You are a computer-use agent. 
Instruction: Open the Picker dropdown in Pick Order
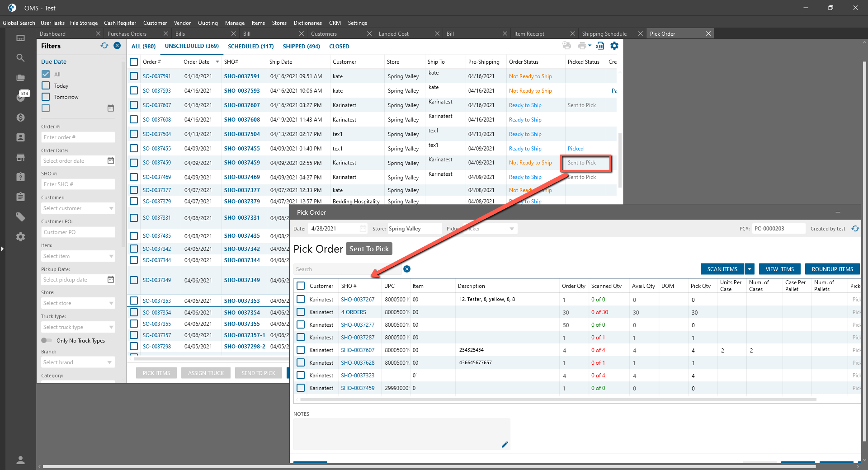512,229
